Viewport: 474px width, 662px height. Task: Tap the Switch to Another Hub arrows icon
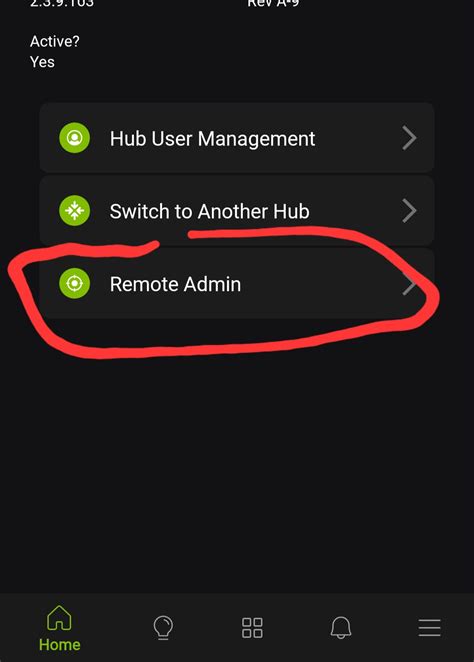click(x=74, y=210)
